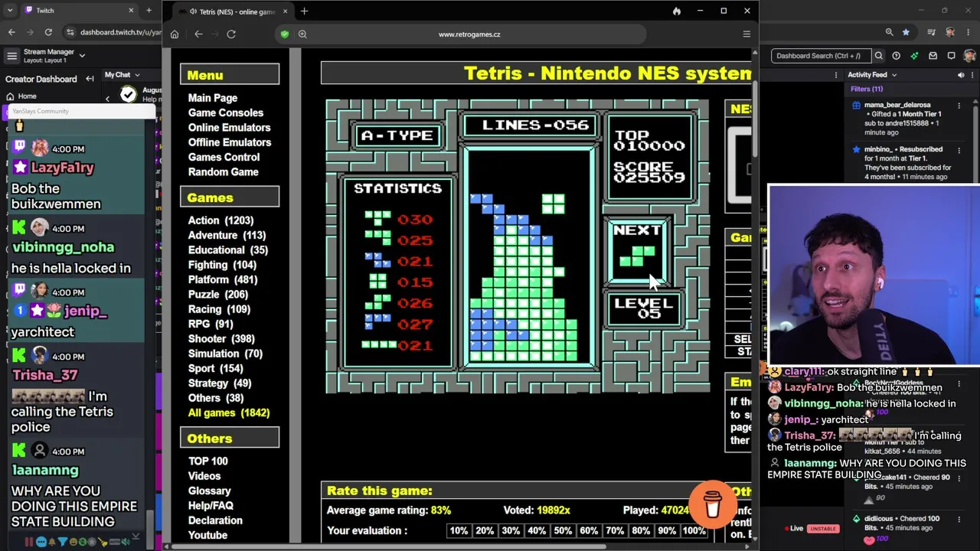Open the Twitch dashboard inbox mail icon
Image resolution: width=980 pixels, height=551 pixels.
tap(933, 56)
